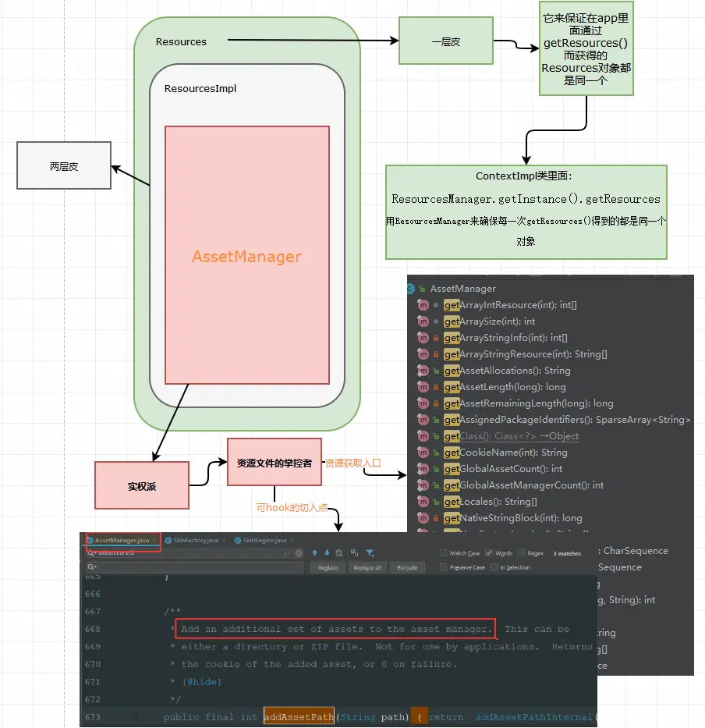
Task: Select getAssetAllocations(): String row
Action: pos(507,371)
